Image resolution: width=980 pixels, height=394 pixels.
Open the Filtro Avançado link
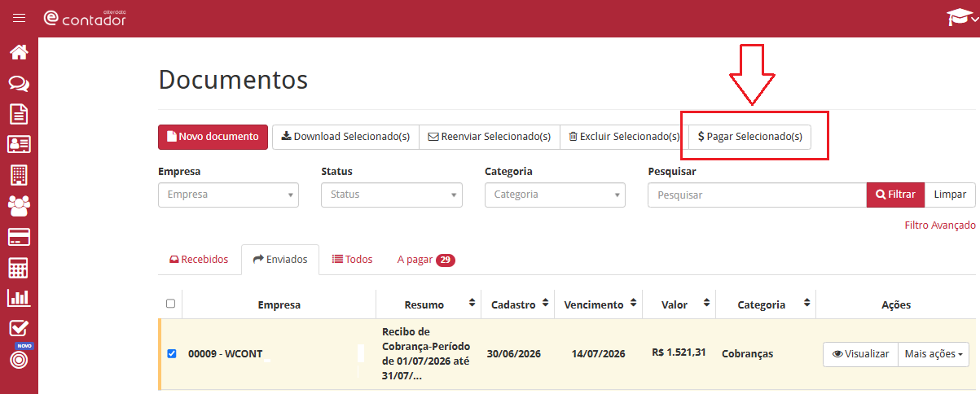coord(940,225)
